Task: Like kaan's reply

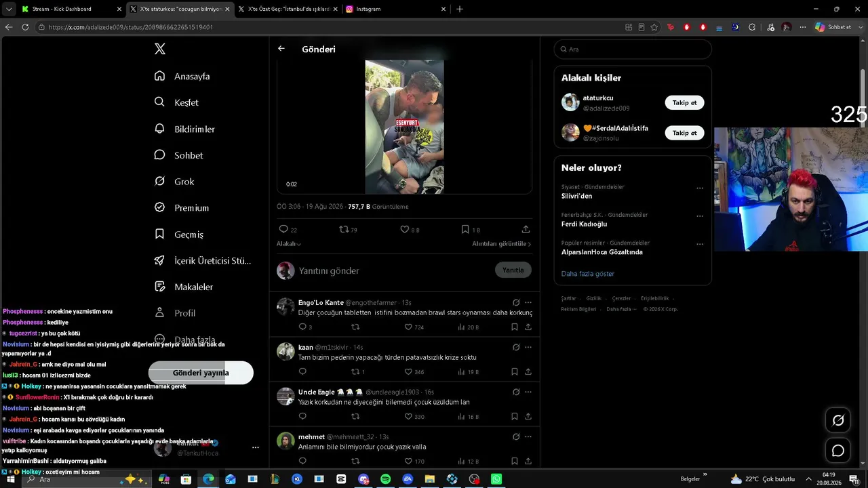Action: coord(408,372)
